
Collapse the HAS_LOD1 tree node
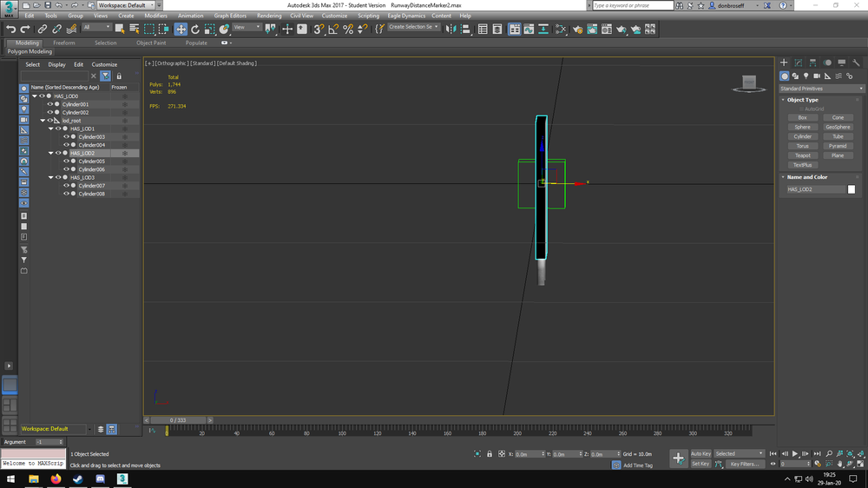tap(51, 129)
